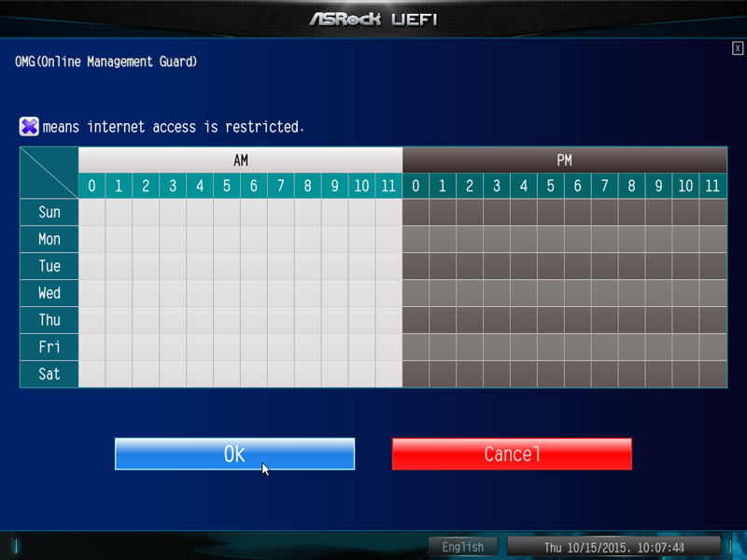Click the Ok button

(234, 454)
